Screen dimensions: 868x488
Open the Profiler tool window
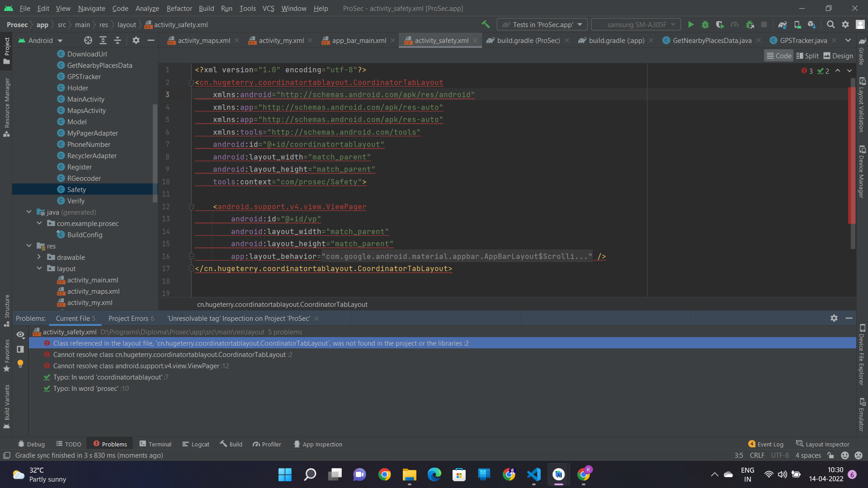267,444
